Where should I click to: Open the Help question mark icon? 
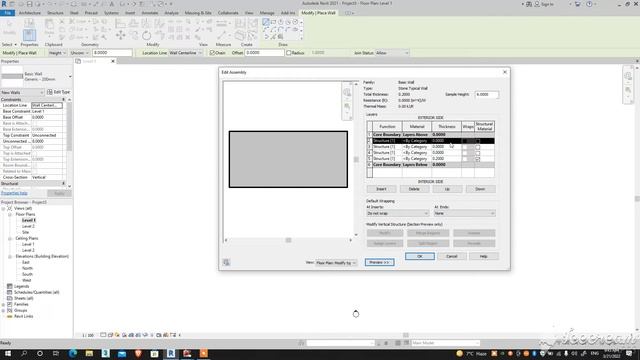pyautogui.click(x=589, y=4)
